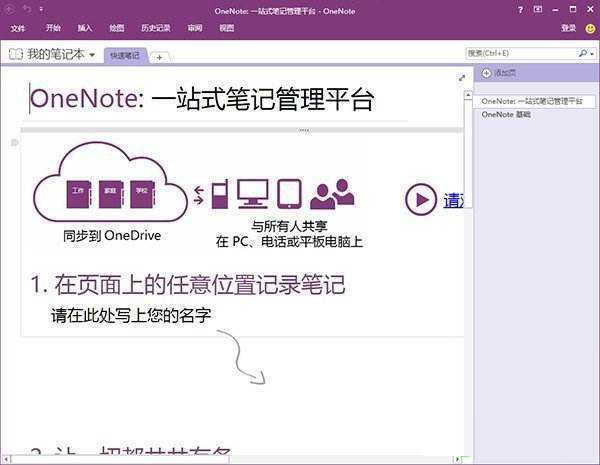600x465 pixels.
Task: Select page OneNote: 一站式笔记管理平台 in page list
Action: 534,101
